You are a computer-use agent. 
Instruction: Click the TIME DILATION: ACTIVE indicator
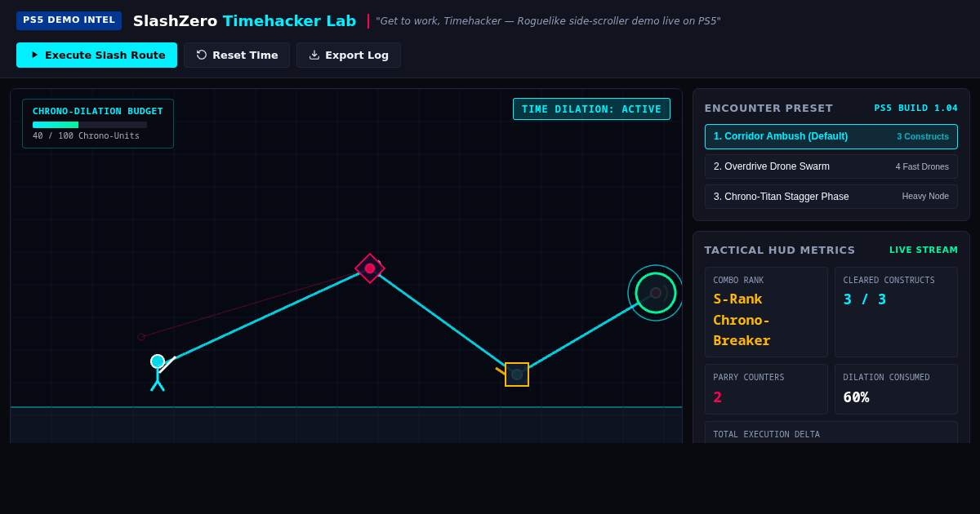tap(591, 109)
